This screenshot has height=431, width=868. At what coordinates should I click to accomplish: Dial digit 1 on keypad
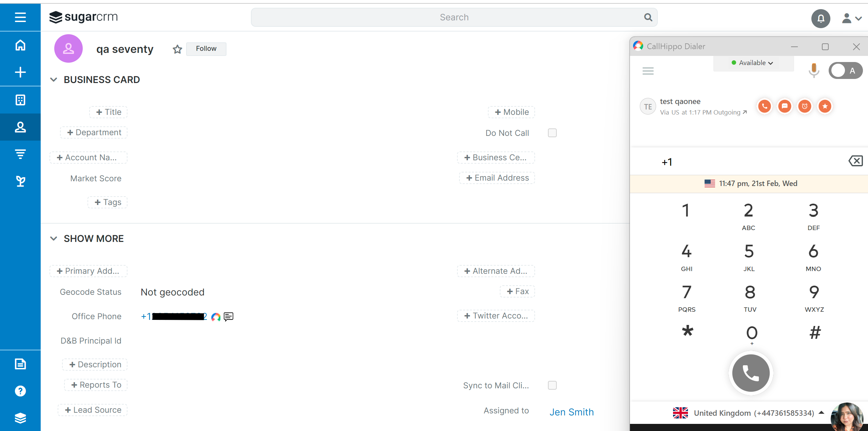tap(686, 211)
